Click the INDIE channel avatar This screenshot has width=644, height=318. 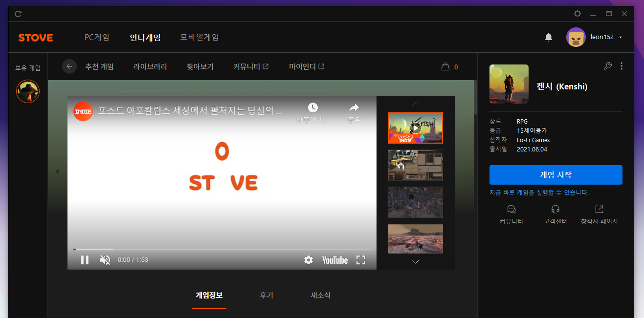pos(83,111)
